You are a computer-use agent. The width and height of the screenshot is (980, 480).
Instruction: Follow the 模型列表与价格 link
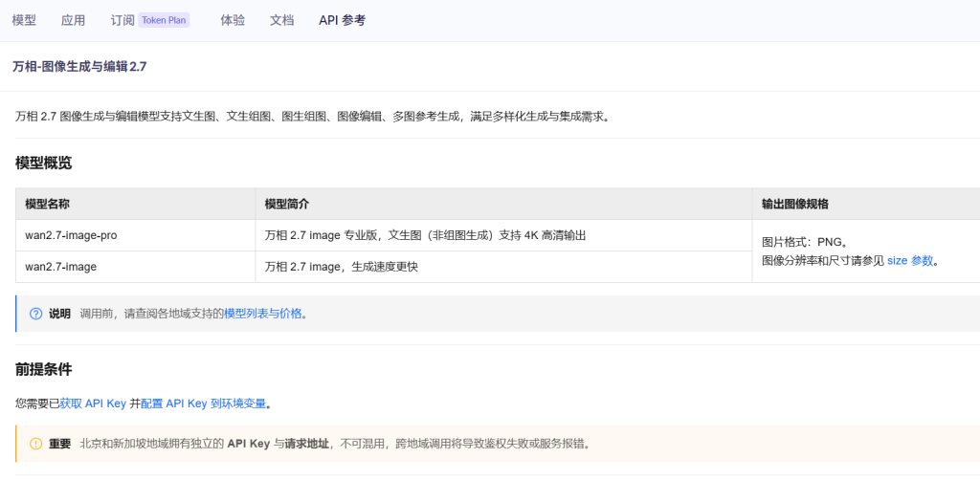[x=263, y=314]
